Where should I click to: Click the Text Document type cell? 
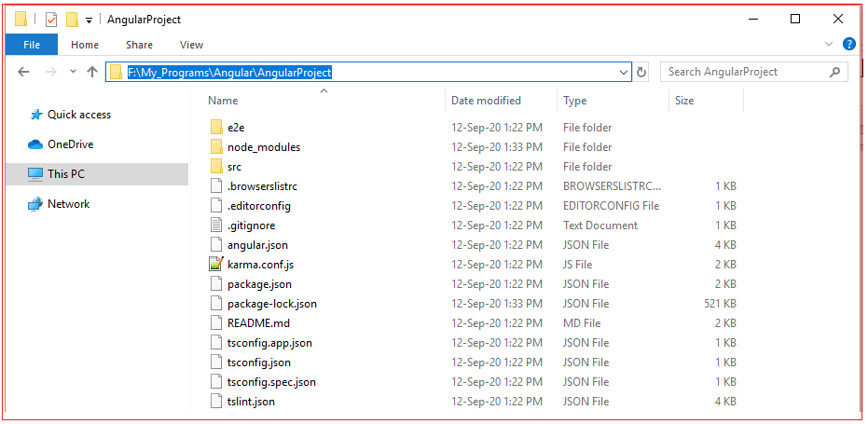coord(600,226)
